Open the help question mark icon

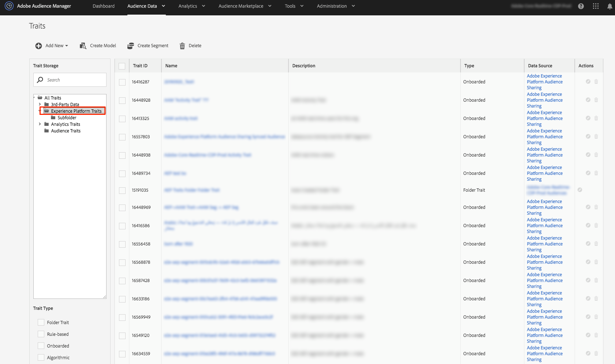pyautogui.click(x=581, y=6)
